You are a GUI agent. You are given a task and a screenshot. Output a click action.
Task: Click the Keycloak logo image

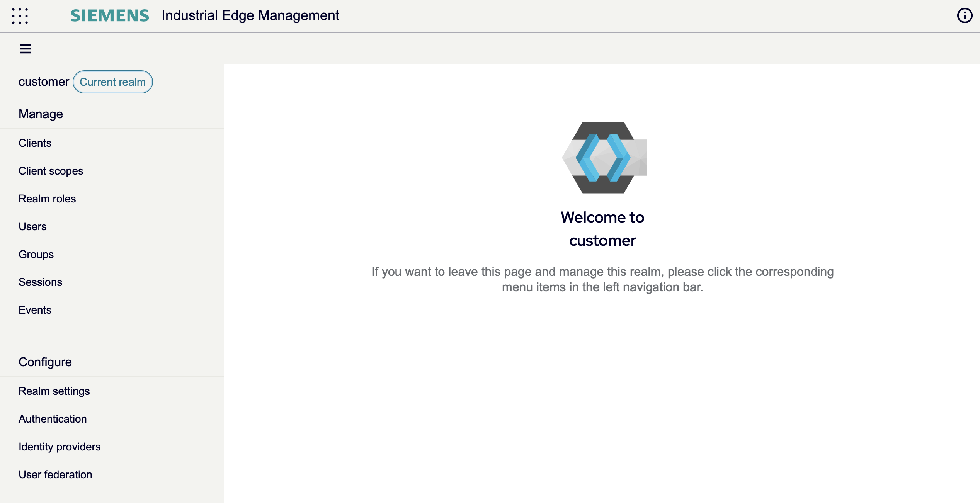(x=604, y=158)
